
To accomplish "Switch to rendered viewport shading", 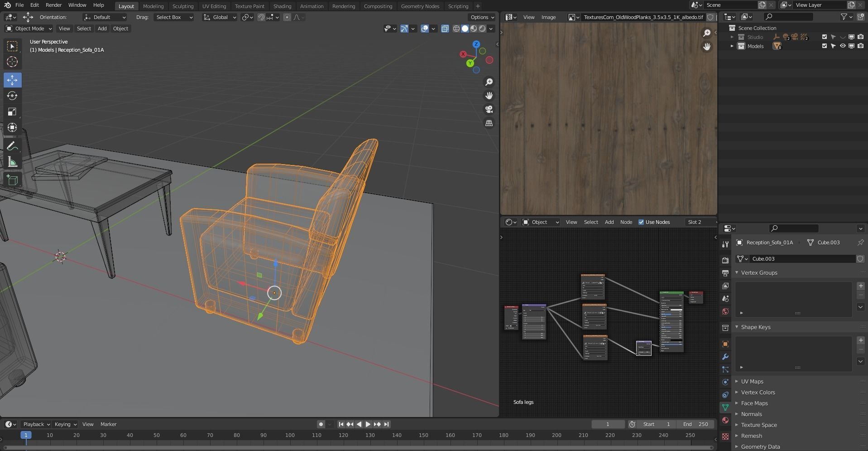I will pos(482,29).
